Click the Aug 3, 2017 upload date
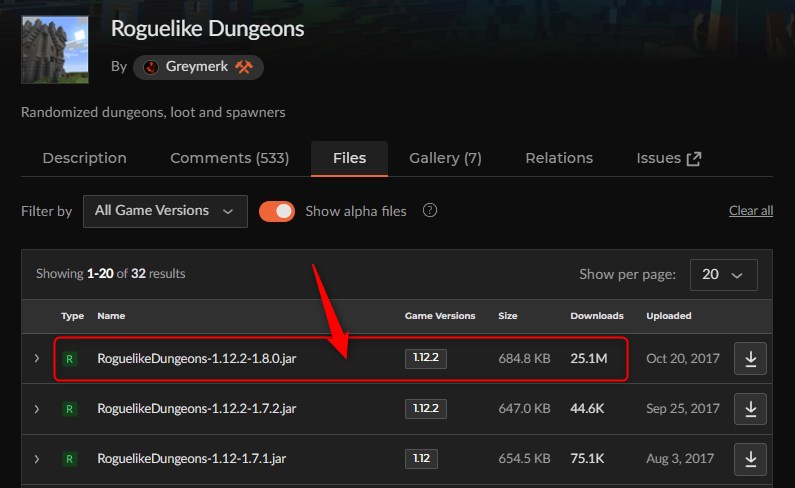 [x=680, y=459]
